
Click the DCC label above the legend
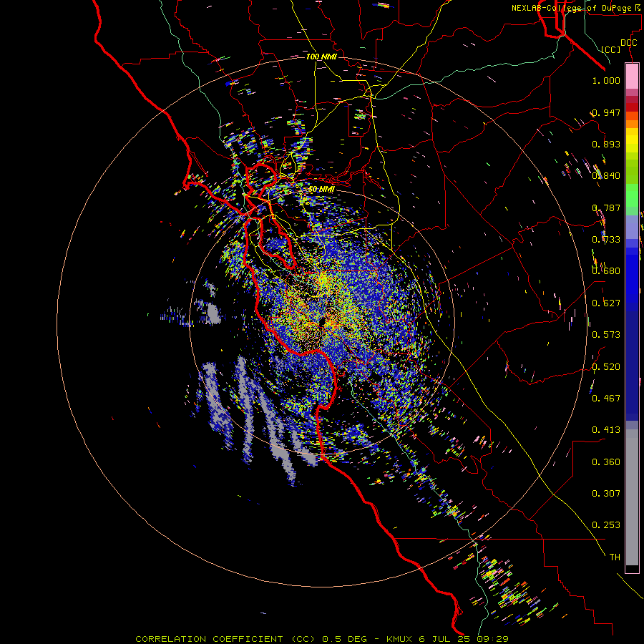coord(628,43)
